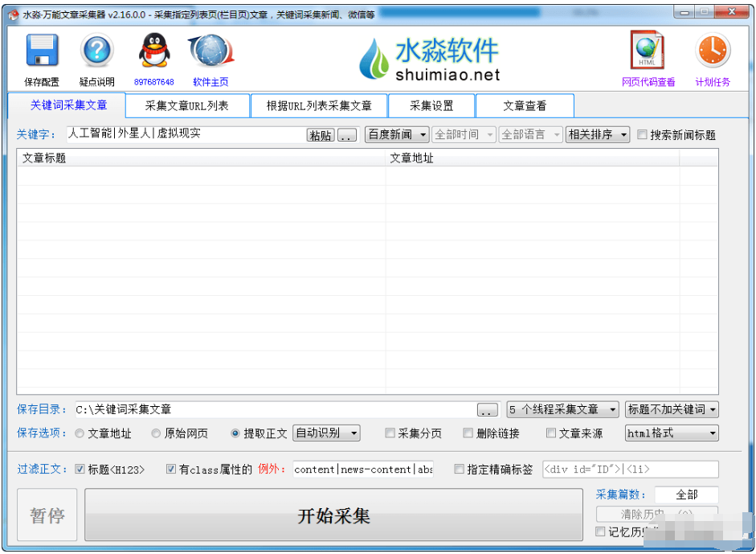Viewport: 756px width, 554px height.
Task: Click inside the 关键字 keywords input field
Action: 181,134
